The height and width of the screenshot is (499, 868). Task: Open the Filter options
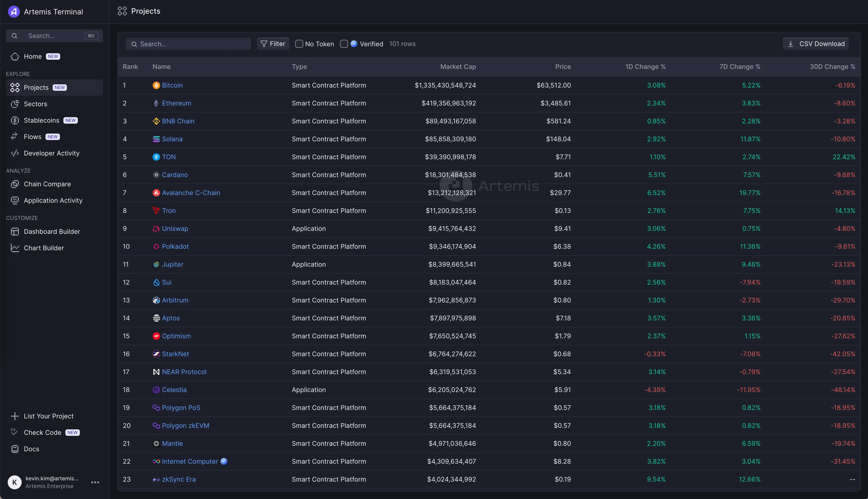click(x=273, y=44)
